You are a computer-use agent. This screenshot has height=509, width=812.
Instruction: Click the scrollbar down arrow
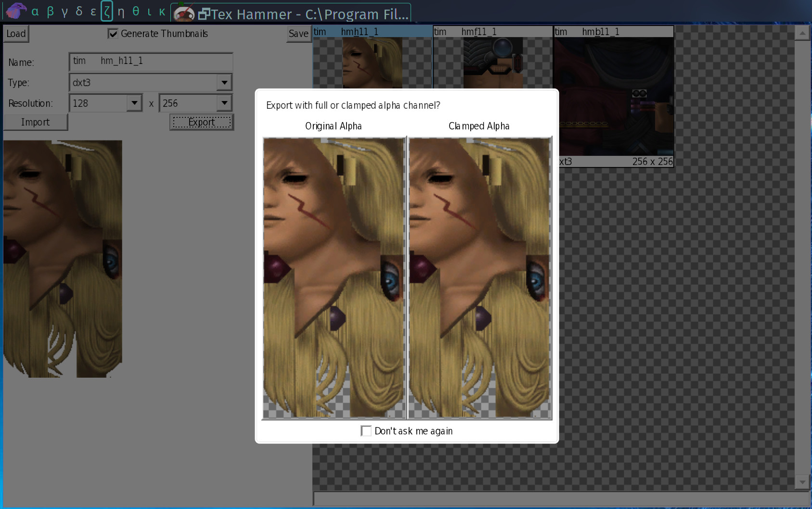coord(802,482)
